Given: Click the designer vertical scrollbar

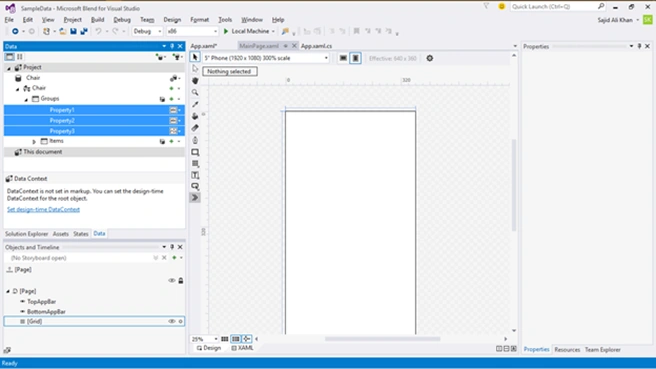Looking at the screenshot, I should (x=514, y=185).
